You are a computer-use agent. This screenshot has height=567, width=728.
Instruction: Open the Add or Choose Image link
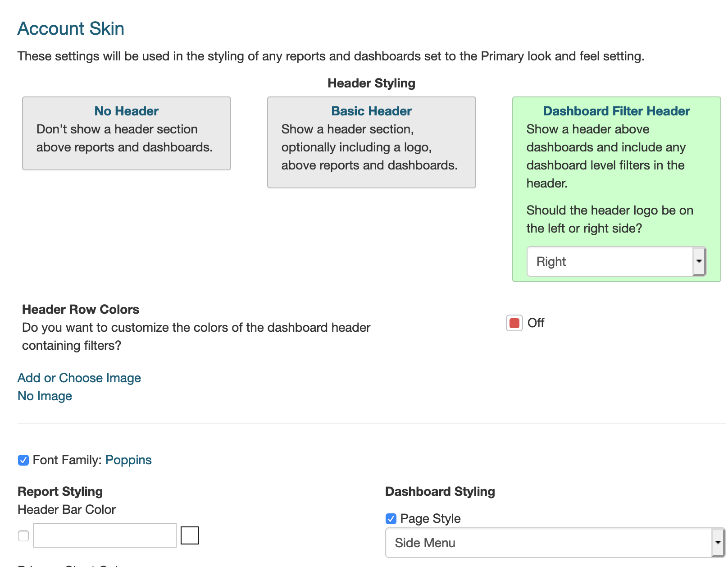(x=79, y=378)
